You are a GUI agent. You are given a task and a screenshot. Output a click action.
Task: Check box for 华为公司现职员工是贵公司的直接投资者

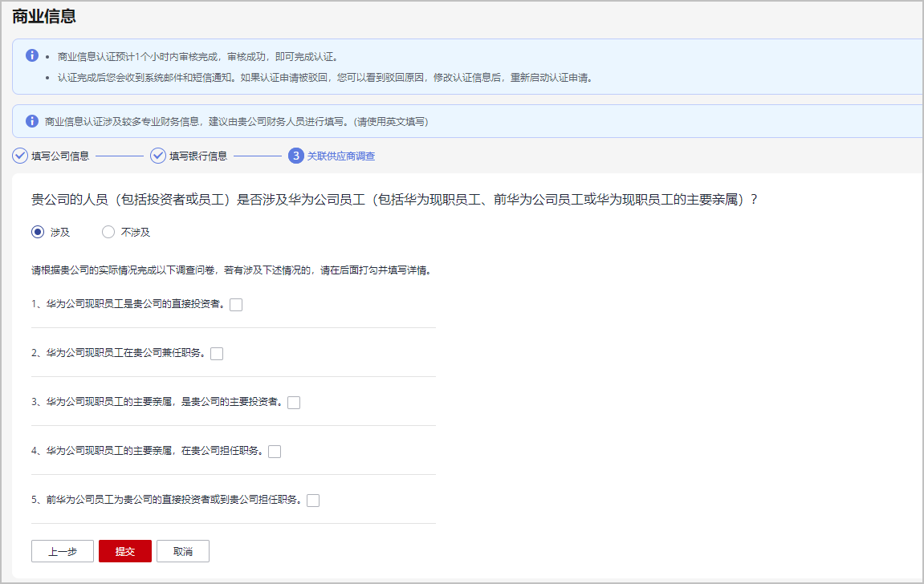(x=236, y=304)
